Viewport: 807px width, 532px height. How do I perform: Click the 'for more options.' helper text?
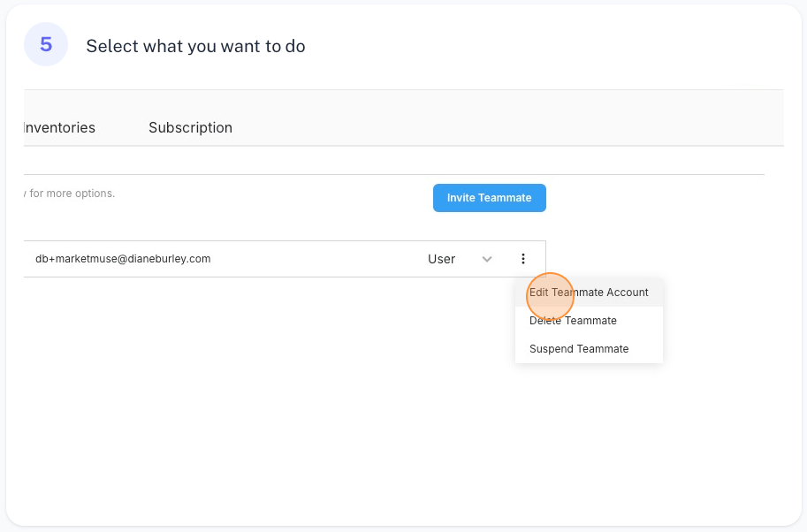click(x=72, y=194)
